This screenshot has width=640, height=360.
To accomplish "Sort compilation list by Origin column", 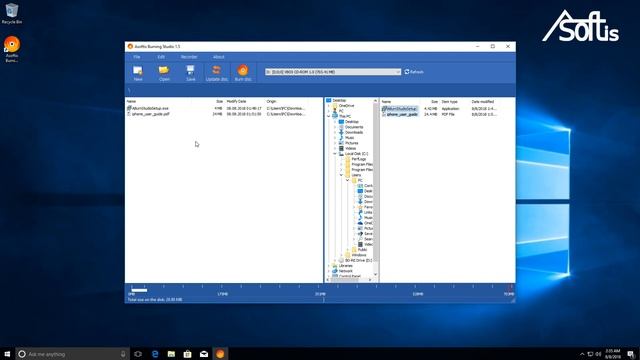I will coord(271,101).
